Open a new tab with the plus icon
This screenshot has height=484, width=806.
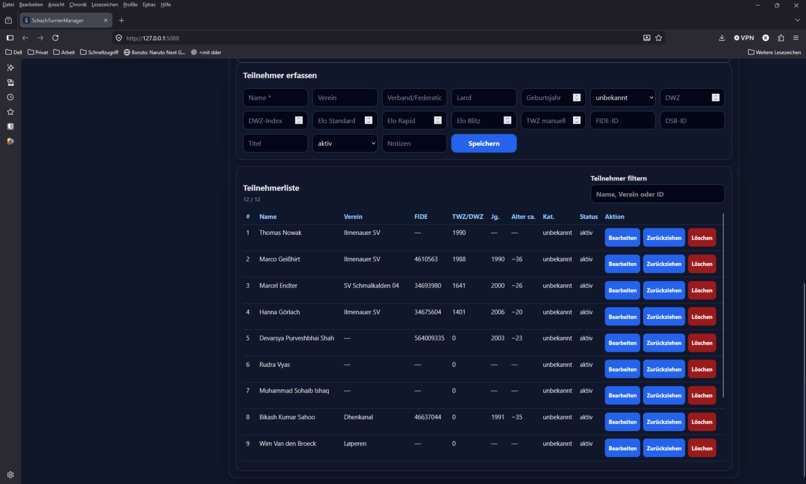click(121, 21)
